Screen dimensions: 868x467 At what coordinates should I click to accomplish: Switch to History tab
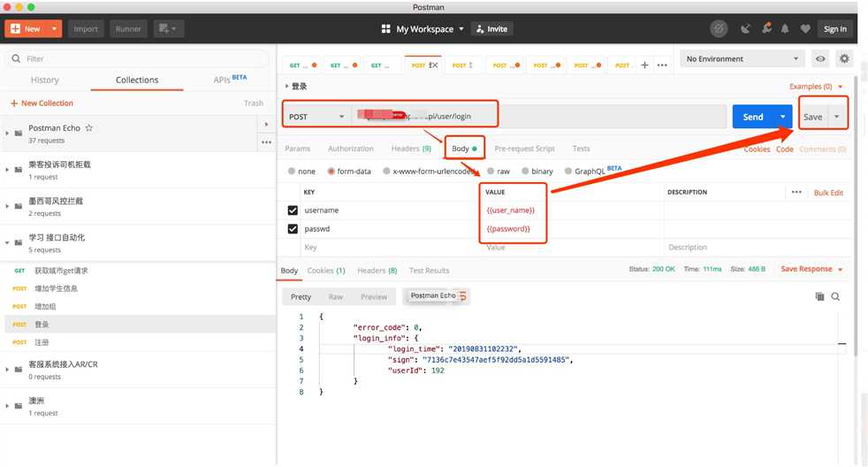(45, 80)
